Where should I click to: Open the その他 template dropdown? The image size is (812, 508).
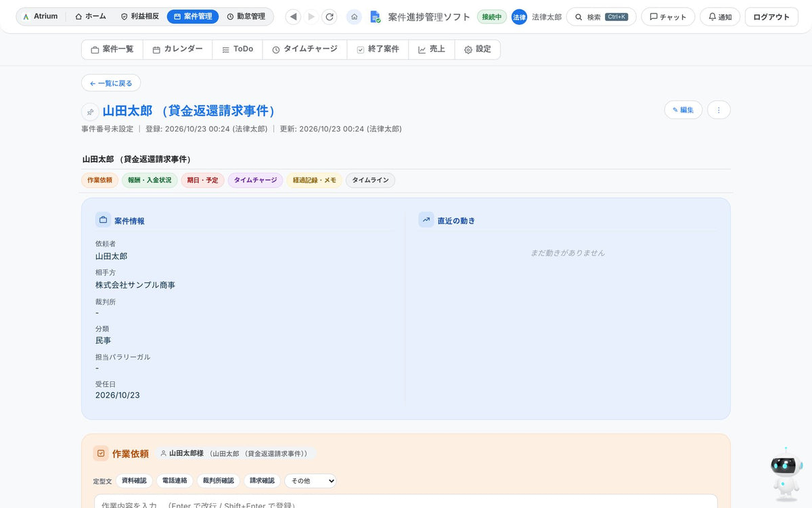[310, 480]
